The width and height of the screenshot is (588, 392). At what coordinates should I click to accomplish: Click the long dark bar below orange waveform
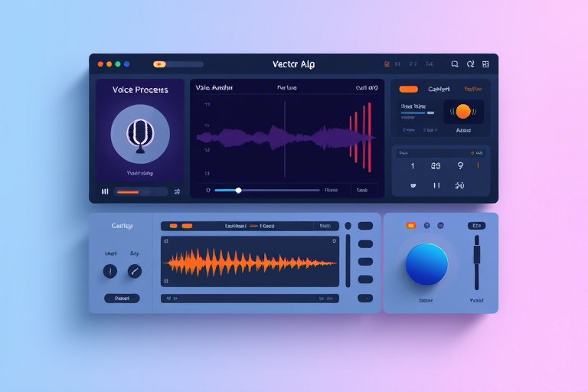point(250,299)
